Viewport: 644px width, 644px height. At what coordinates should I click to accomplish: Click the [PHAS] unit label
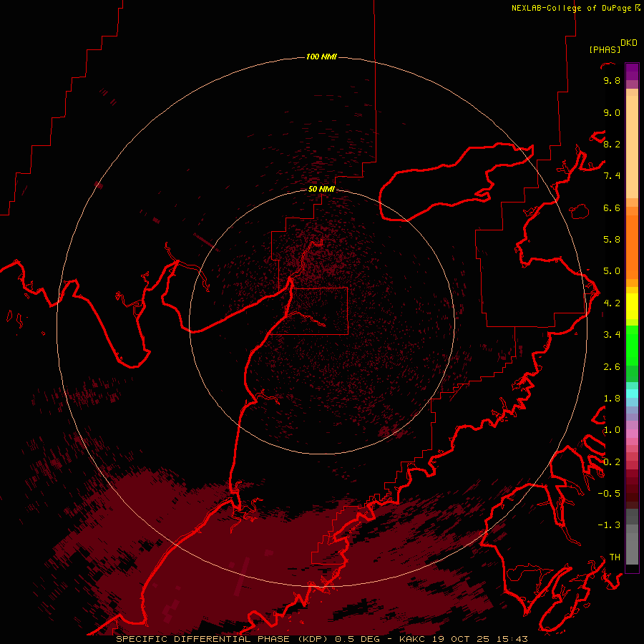pyautogui.click(x=605, y=50)
